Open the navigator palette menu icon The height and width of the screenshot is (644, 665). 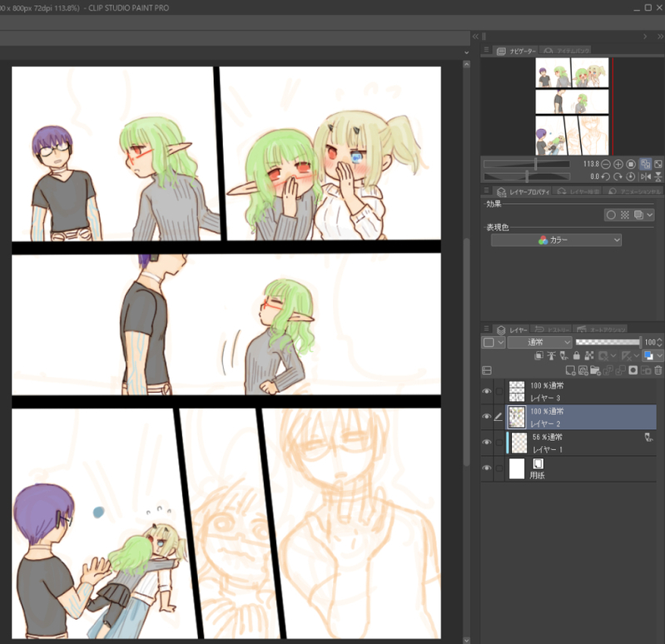(486, 50)
